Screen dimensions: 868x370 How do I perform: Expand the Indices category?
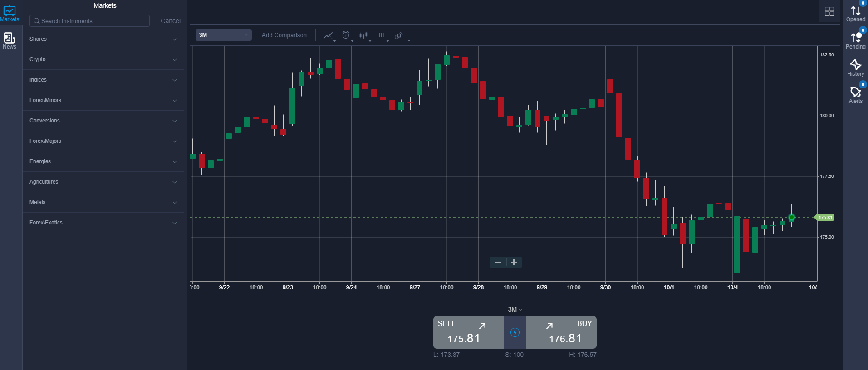103,80
